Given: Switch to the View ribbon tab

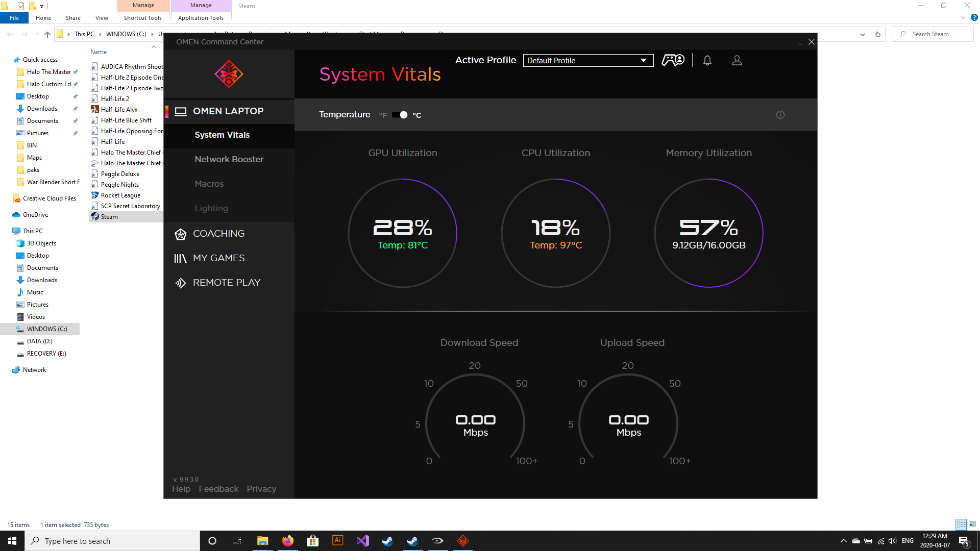Looking at the screenshot, I should coord(102,18).
